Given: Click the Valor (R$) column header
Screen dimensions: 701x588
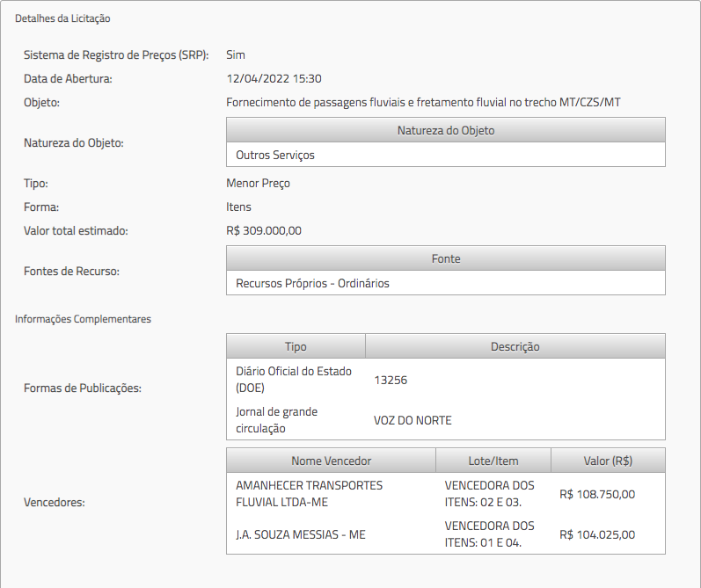Looking at the screenshot, I should pyautogui.click(x=608, y=461).
